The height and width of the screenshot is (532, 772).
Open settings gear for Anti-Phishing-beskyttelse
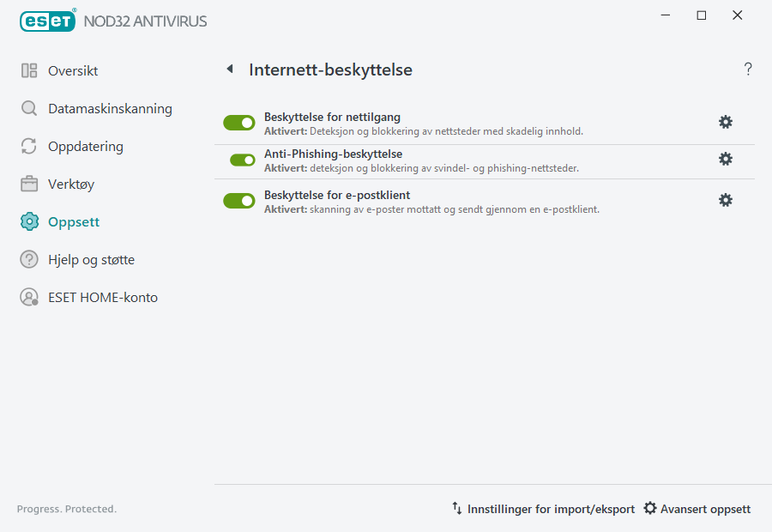pos(726,159)
